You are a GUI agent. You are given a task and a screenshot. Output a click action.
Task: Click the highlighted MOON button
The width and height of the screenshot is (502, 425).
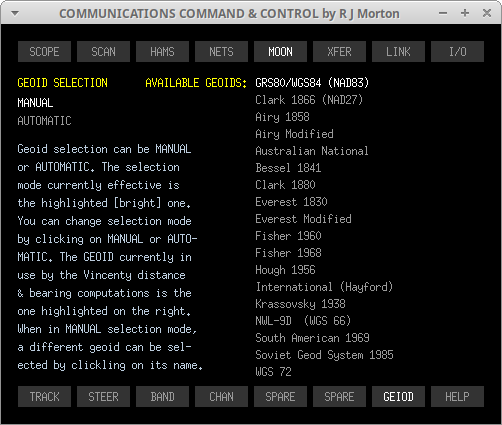[280, 52]
